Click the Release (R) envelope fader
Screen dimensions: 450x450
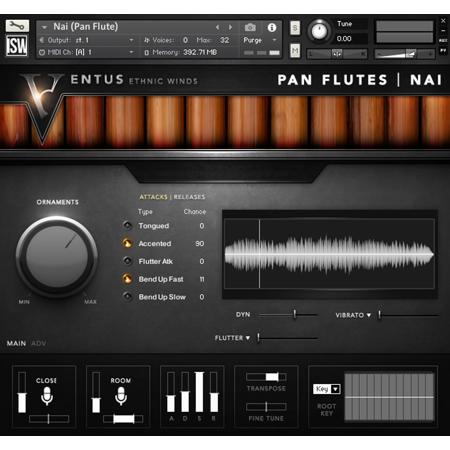click(x=214, y=392)
